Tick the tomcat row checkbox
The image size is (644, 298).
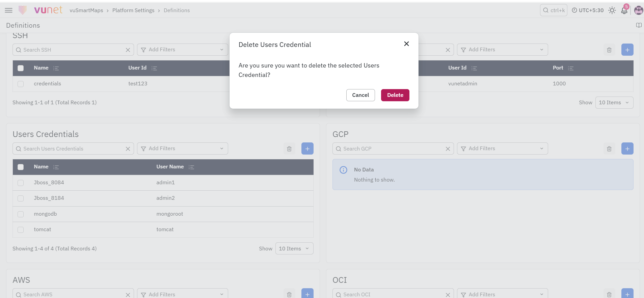pos(21,230)
